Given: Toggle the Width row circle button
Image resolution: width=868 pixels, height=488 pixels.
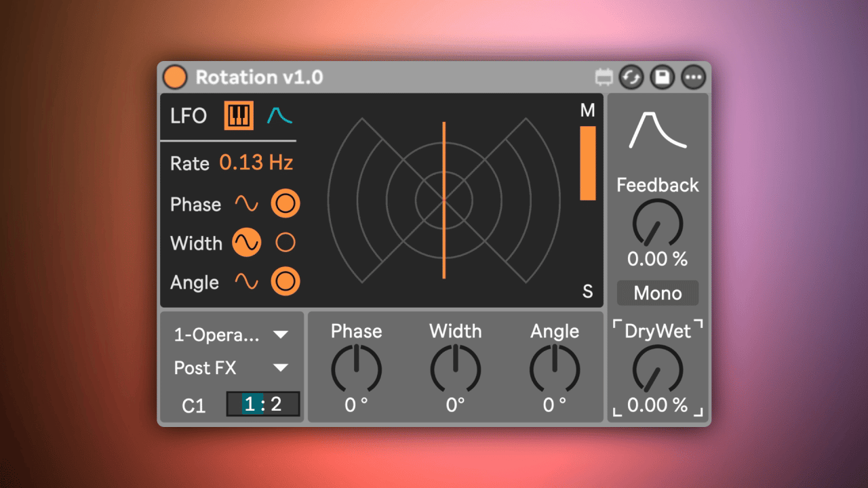Looking at the screenshot, I should [x=285, y=243].
